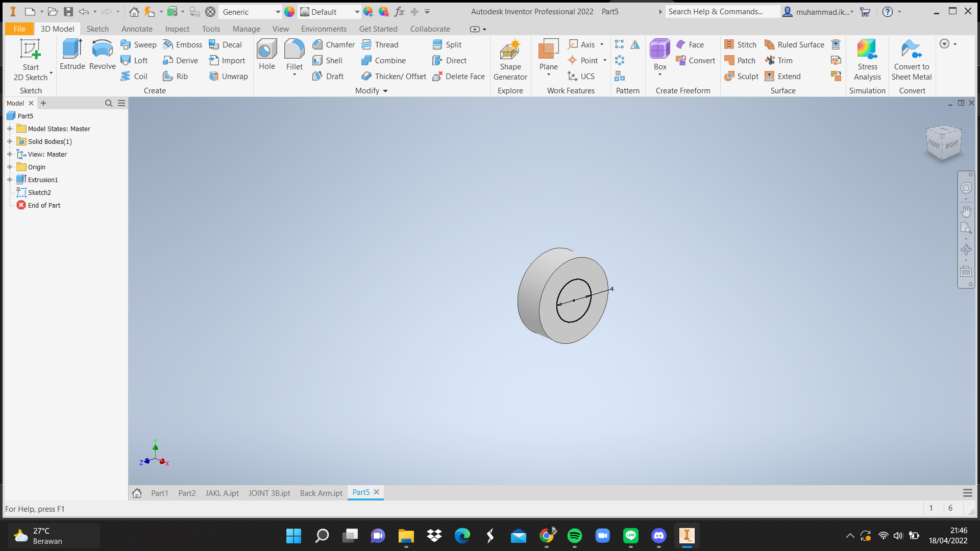The image size is (980, 551).
Task: Click the color appearance wheel icon
Action: tap(289, 12)
